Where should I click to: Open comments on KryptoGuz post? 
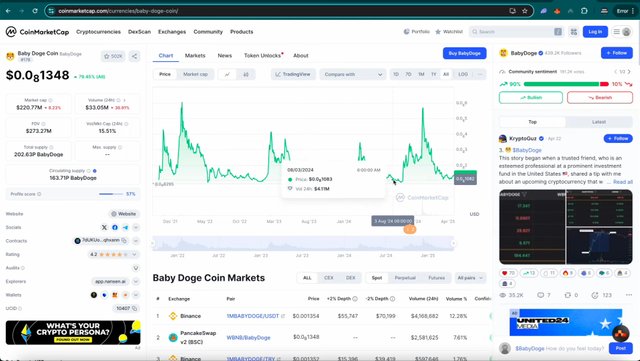coord(544,295)
